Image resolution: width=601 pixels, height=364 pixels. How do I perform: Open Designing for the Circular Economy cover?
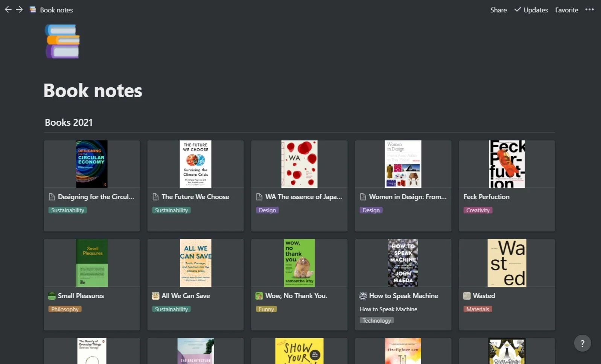pyautogui.click(x=92, y=164)
